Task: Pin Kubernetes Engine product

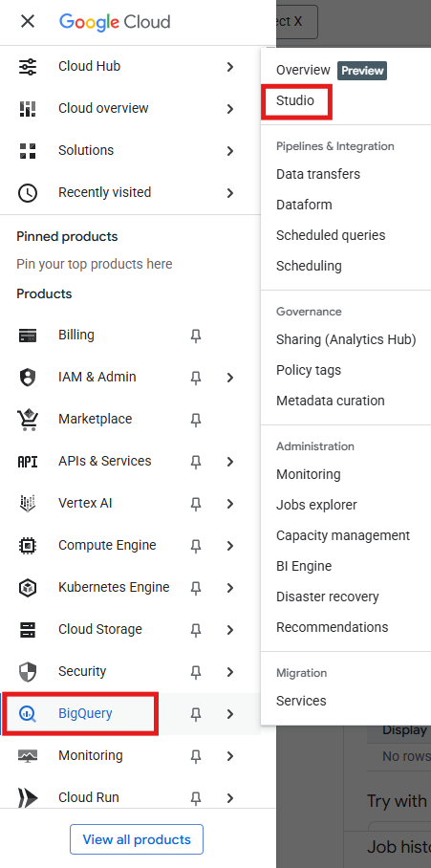Action: click(195, 588)
